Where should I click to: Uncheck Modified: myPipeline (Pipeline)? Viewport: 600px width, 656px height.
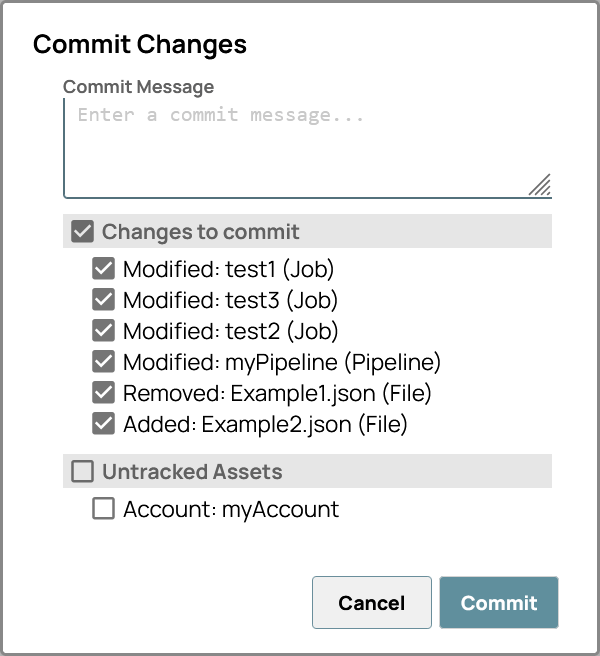coord(103,362)
